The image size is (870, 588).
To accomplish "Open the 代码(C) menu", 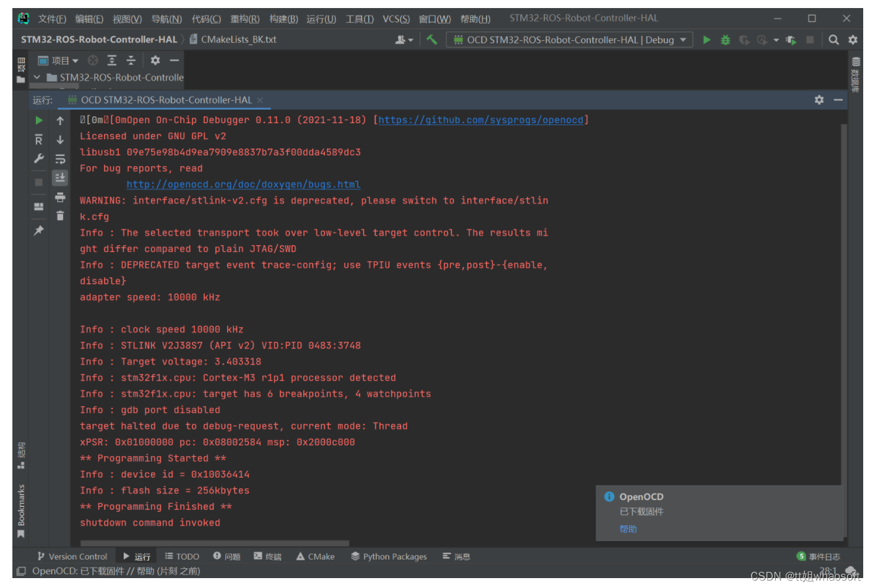I will (x=206, y=19).
